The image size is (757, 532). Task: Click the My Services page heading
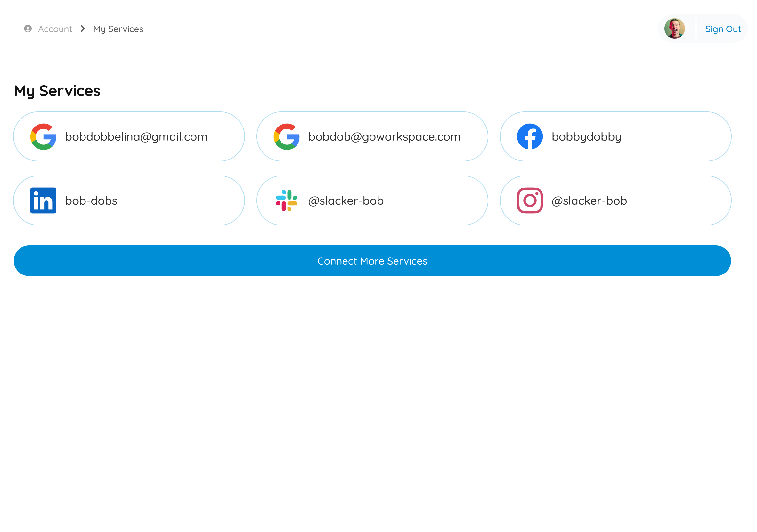(57, 91)
